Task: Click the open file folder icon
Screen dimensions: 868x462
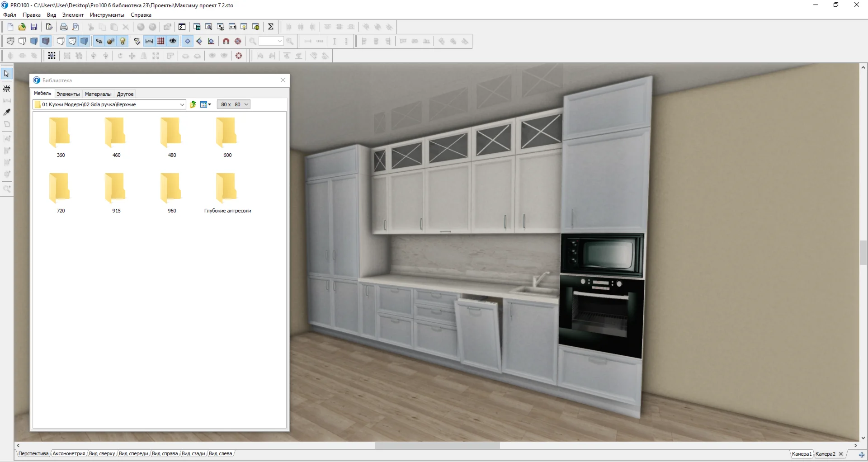Action: [x=22, y=27]
